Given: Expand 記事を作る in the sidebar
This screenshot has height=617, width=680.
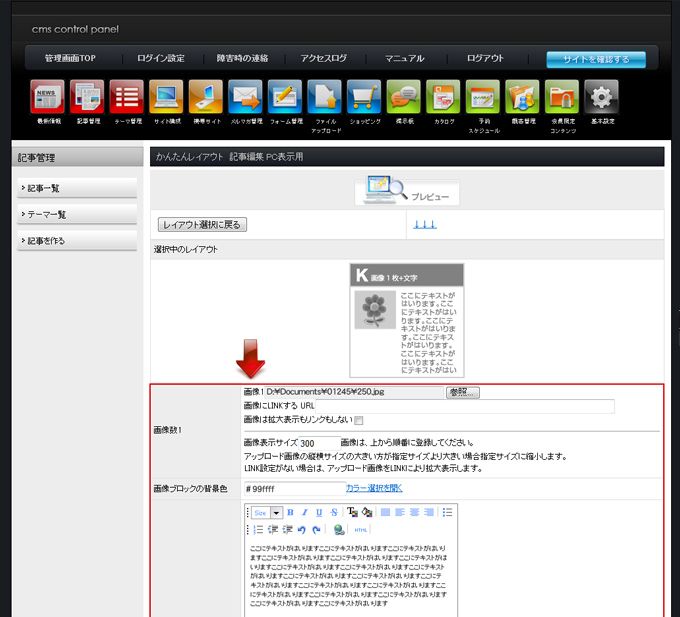Looking at the screenshot, I should coord(77,240).
